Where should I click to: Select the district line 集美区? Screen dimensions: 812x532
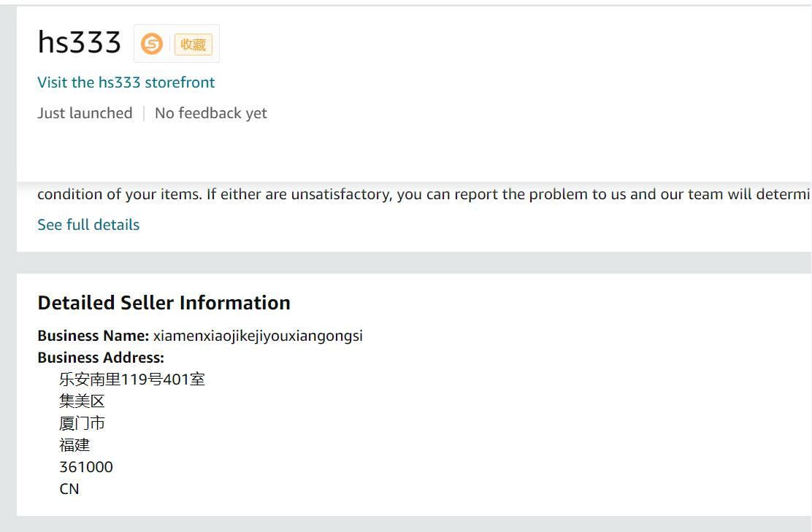pos(82,401)
